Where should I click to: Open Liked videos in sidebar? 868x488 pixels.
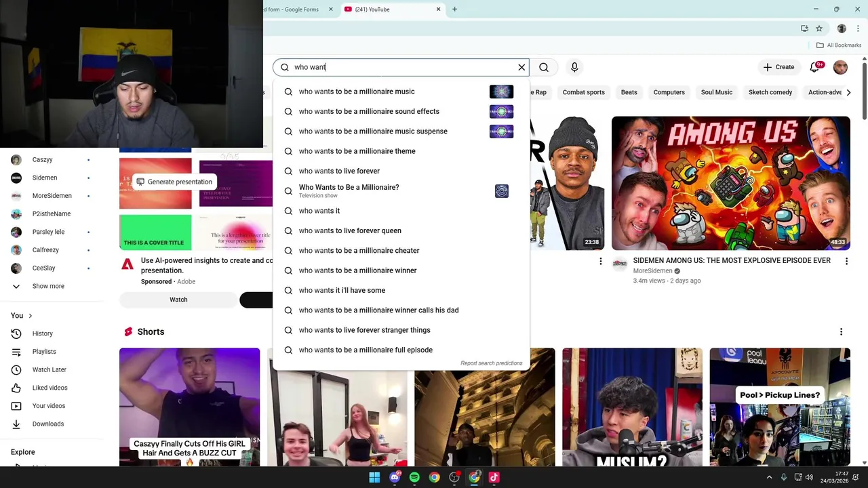click(52, 388)
